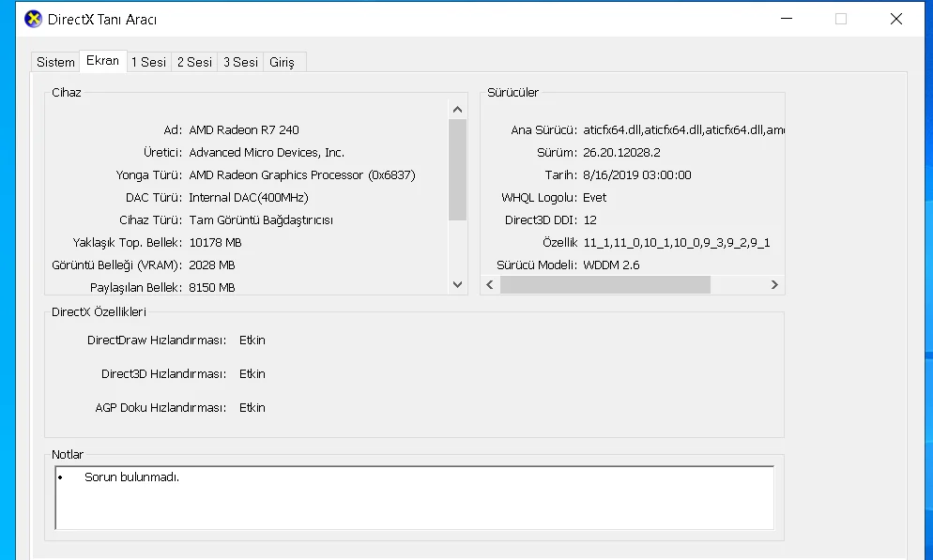
Task: Minimize the DirectX Tanı Aracı window
Action: point(787,19)
